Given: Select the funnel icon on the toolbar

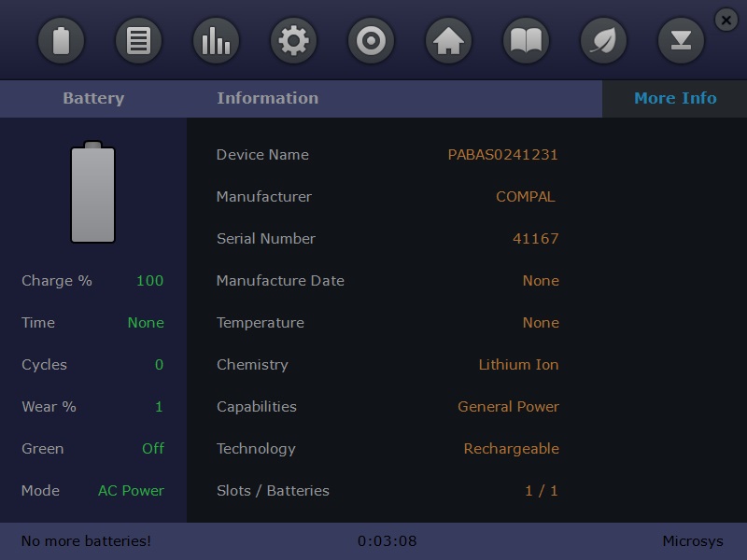Looking at the screenshot, I should click(681, 40).
